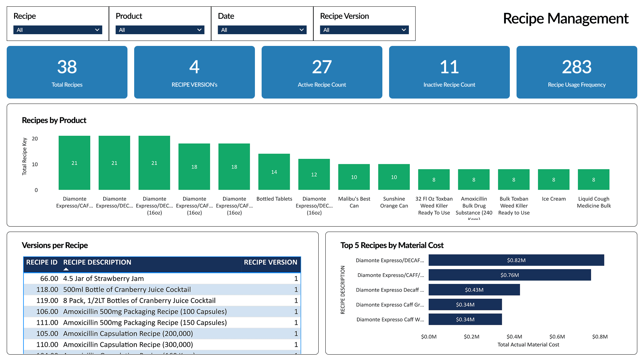Expand the Recipe Version filter dropdown

pos(364,30)
